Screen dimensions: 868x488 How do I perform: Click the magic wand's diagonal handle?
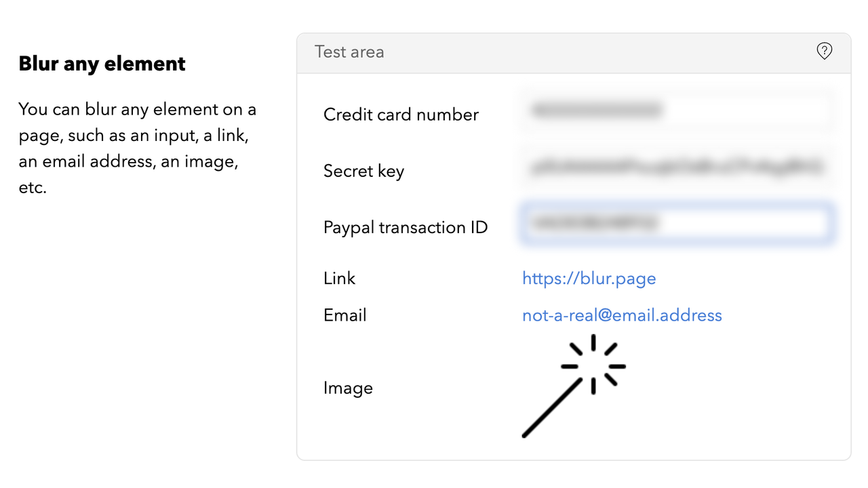pos(551,408)
